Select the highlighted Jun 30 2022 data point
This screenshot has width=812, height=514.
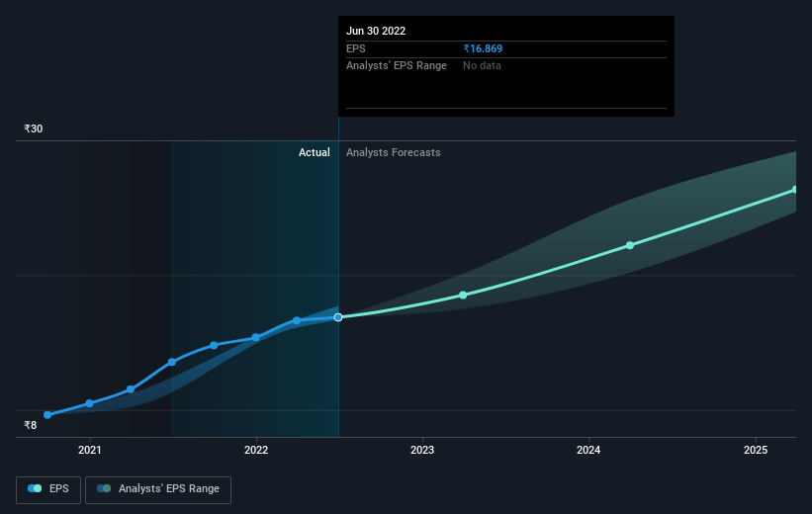pos(338,317)
